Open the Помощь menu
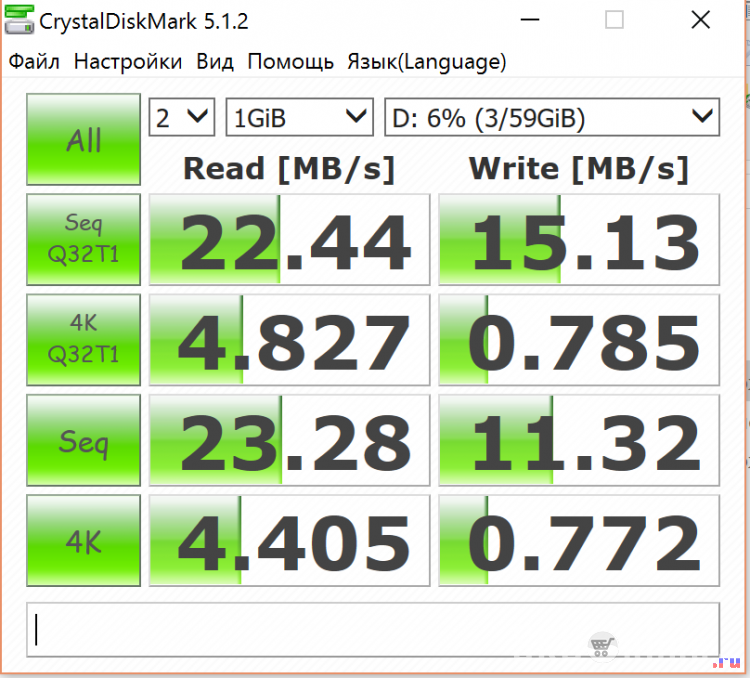The height and width of the screenshot is (678, 750). [290, 62]
